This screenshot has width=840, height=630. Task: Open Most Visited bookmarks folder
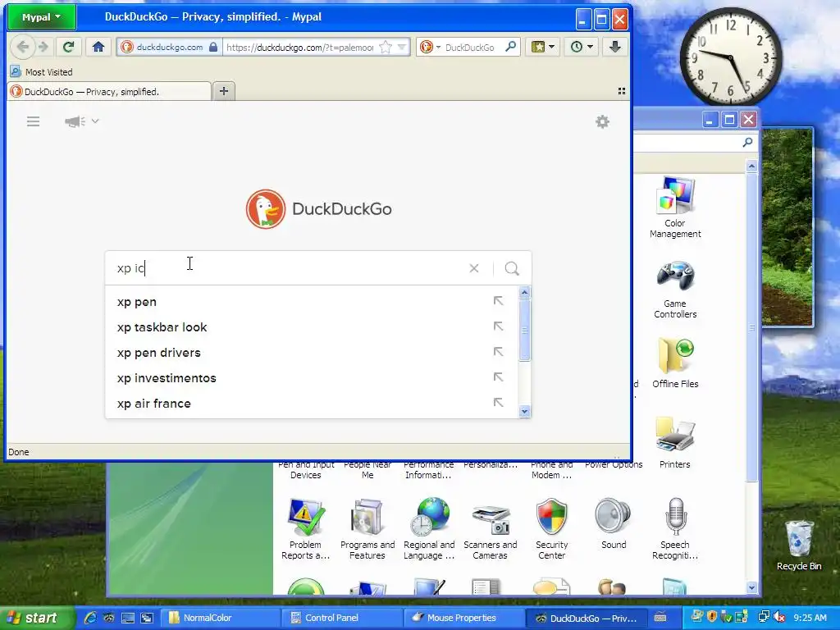[x=41, y=72]
